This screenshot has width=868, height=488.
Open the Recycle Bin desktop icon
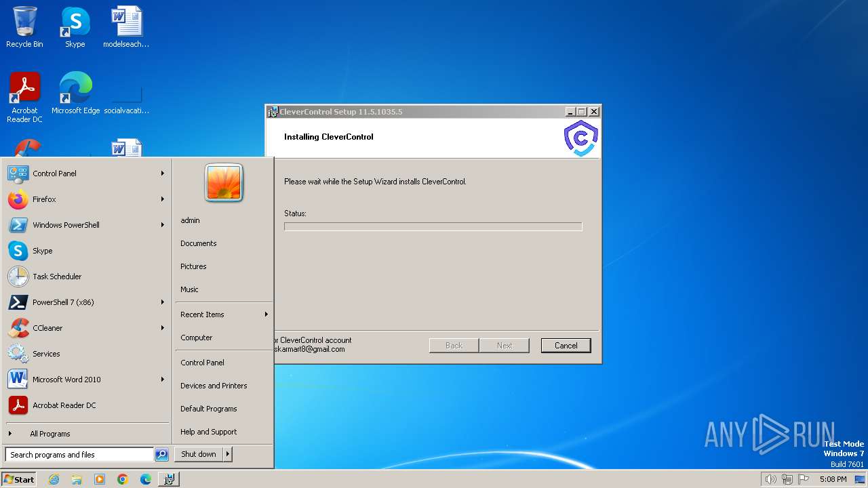tap(24, 27)
